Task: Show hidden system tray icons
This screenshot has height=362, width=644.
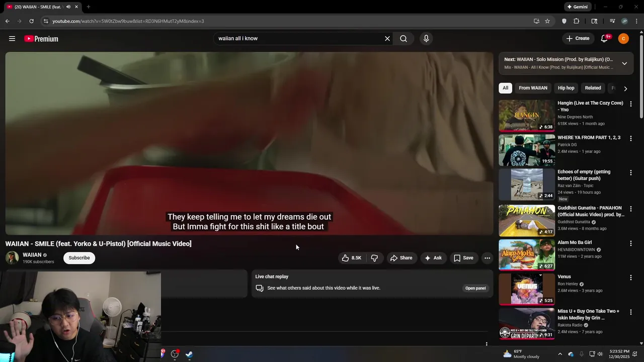Action: 560,354
